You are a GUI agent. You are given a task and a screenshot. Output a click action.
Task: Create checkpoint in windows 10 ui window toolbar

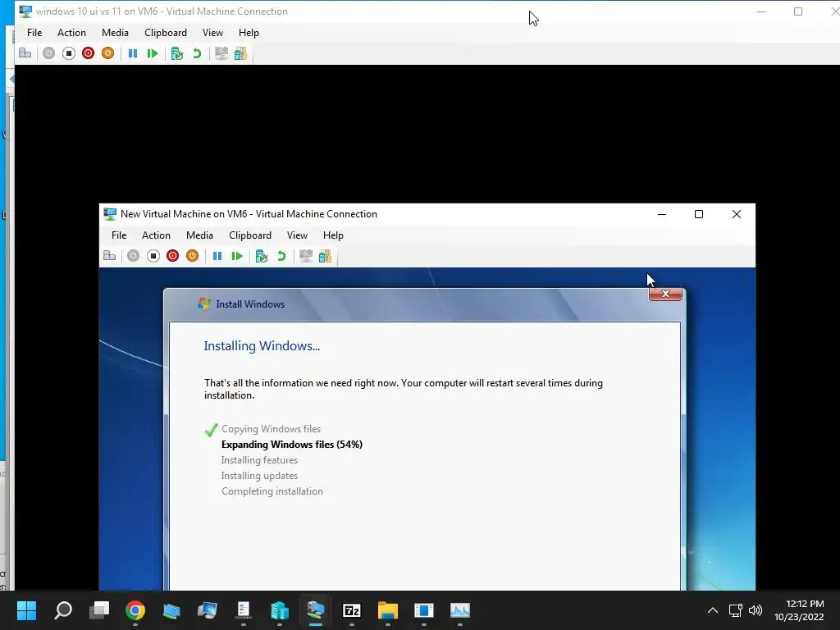[177, 53]
